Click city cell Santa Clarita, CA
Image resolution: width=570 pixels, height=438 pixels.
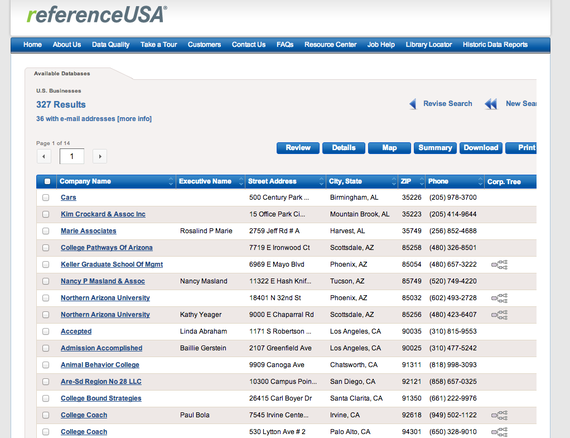tap(356, 398)
